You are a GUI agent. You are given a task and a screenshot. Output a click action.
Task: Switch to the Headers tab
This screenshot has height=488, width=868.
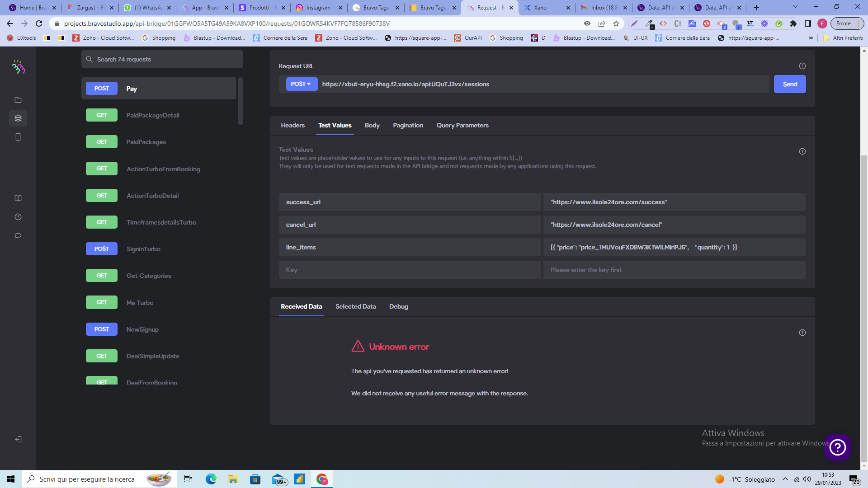tap(292, 125)
